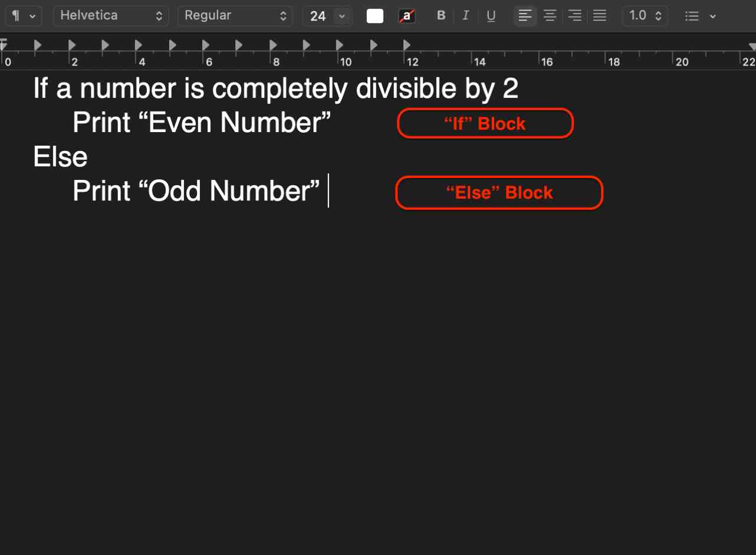
Task: Open the Helvetica font family dropdown
Action: (x=111, y=16)
